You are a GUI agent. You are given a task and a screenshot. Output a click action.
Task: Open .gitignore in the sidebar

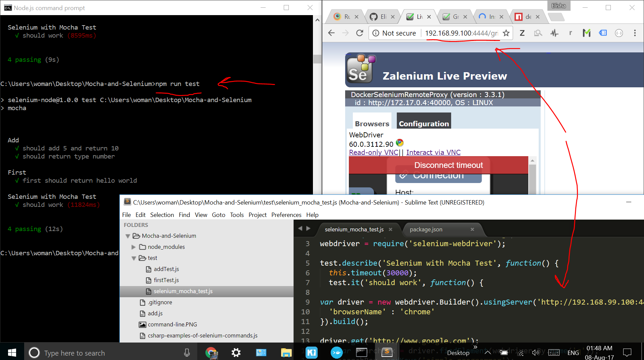[x=160, y=302]
